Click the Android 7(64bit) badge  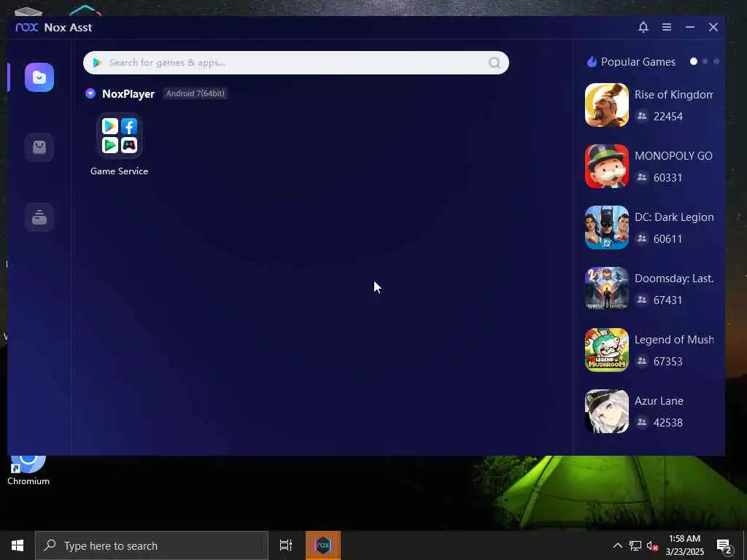[196, 93]
